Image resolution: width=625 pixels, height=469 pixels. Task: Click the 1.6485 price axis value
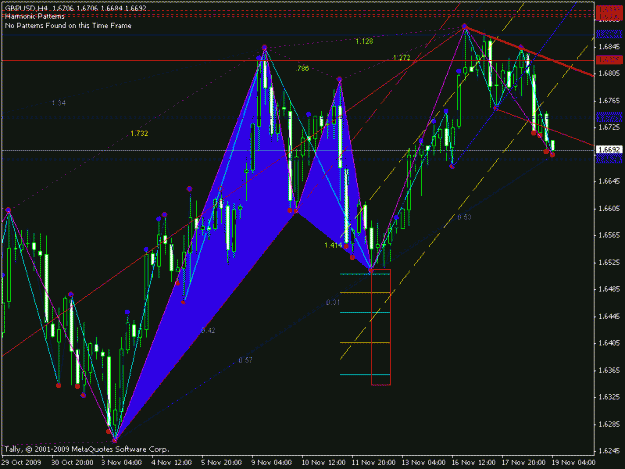pyautogui.click(x=609, y=289)
